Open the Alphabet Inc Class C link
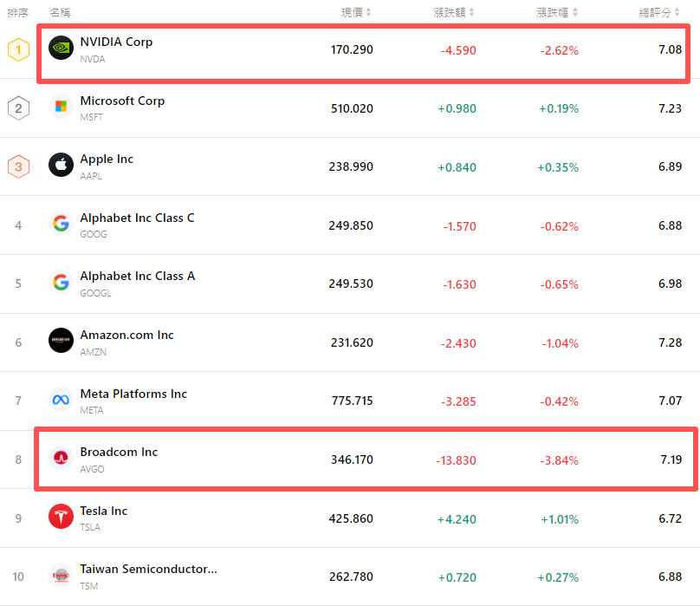The image size is (700, 606). pyautogui.click(x=137, y=218)
